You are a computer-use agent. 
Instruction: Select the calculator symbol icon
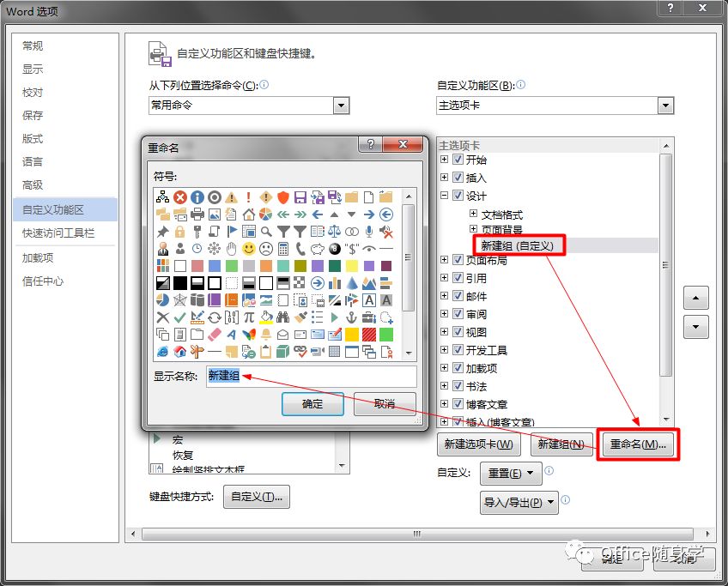[282, 249]
